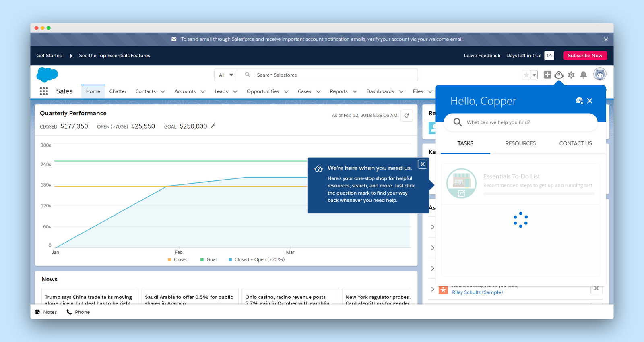The height and width of the screenshot is (342, 644).
Task: Open Phone in the utility bar
Action: (78, 312)
